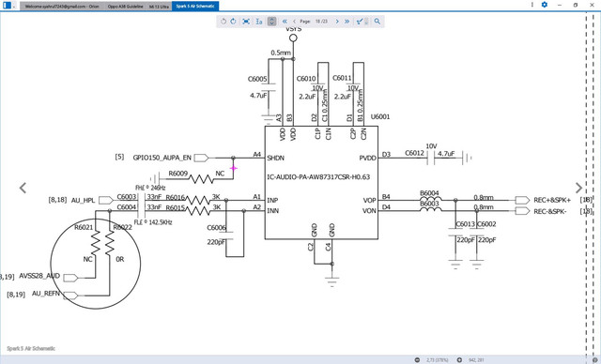The image size is (601, 364).
Task: Select capacitor label C6011
Action: click(x=342, y=78)
